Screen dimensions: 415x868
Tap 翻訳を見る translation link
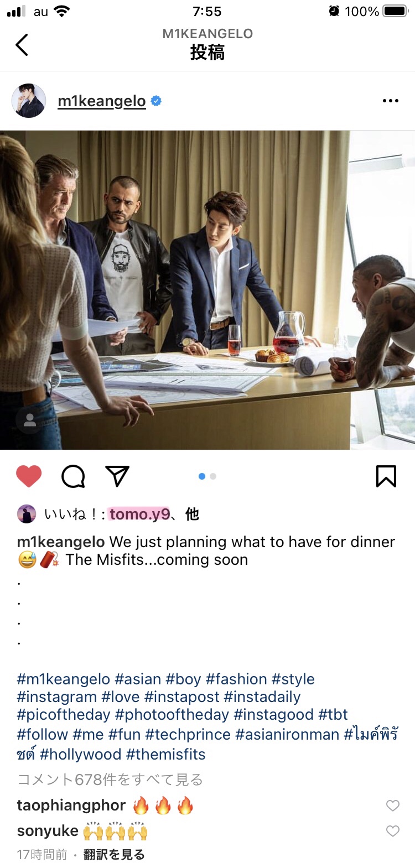click(x=114, y=855)
